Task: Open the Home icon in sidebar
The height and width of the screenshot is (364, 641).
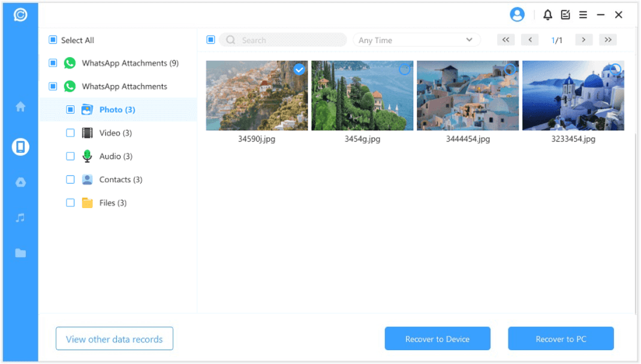Action: click(20, 107)
